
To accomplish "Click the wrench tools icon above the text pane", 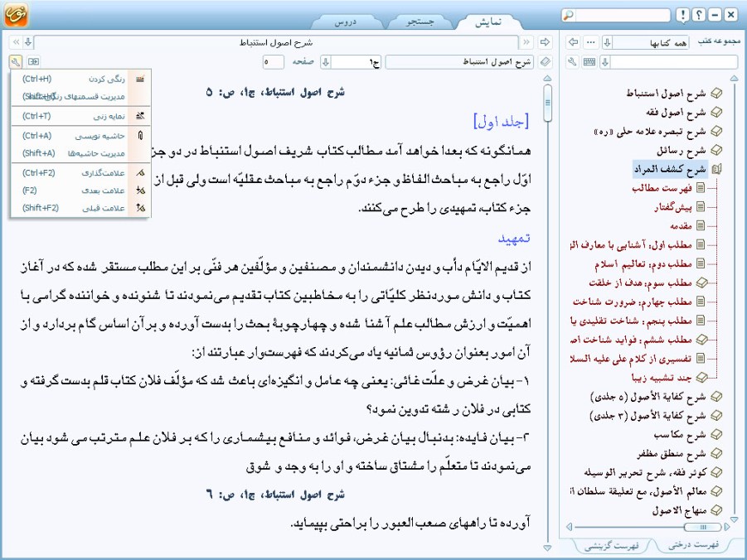I will 16,61.
